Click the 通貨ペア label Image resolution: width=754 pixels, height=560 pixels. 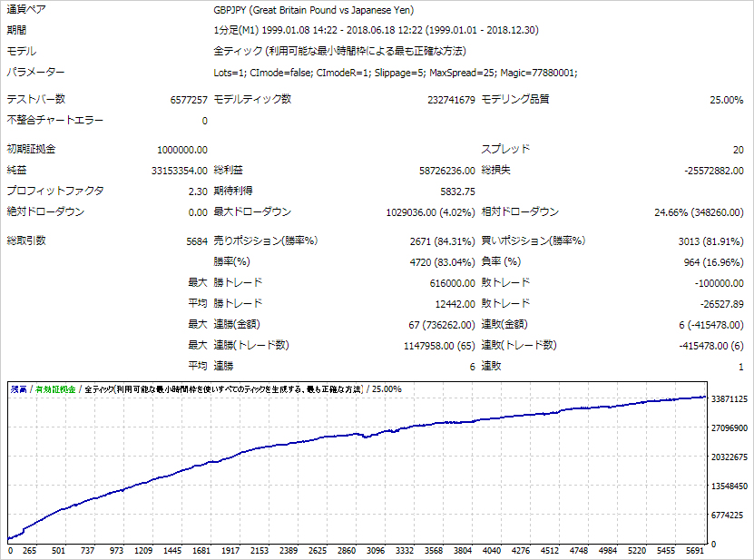(26, 9)
